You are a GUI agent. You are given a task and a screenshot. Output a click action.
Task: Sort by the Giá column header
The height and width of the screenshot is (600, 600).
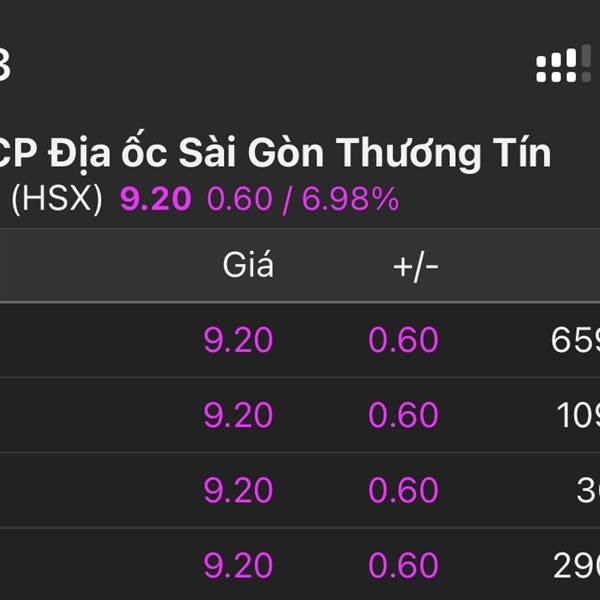coord(248,265)
